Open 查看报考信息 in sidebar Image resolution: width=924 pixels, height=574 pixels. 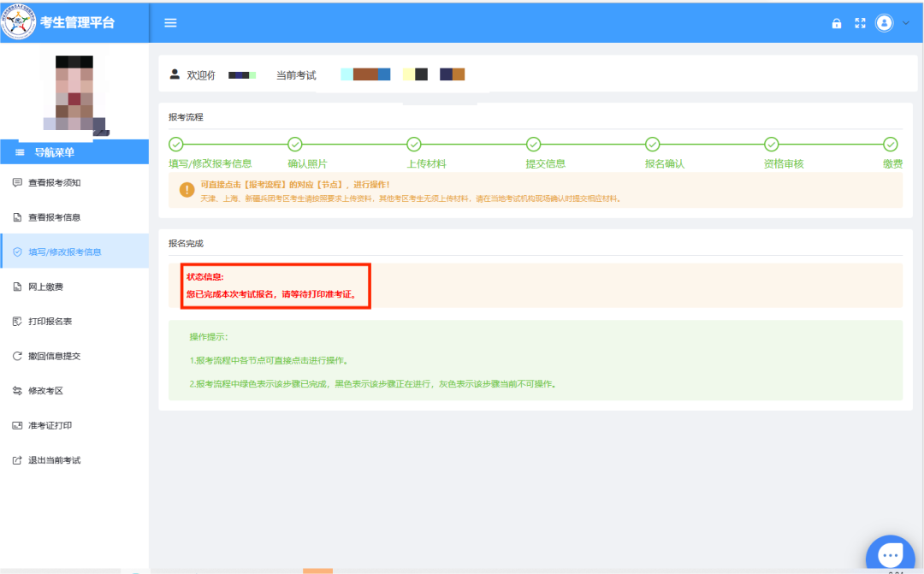pyautogui.click(x=54, y=217)
